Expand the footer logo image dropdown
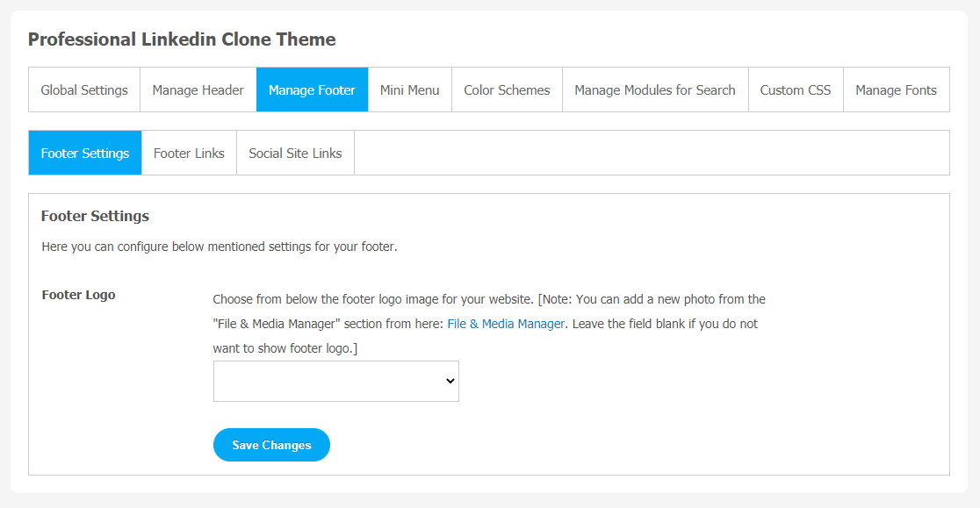The height and width of the screenshot is (508, 980). point(336,381)
